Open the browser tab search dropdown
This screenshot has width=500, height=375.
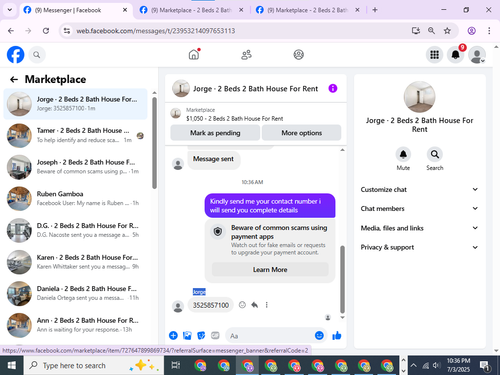(10, 10)
